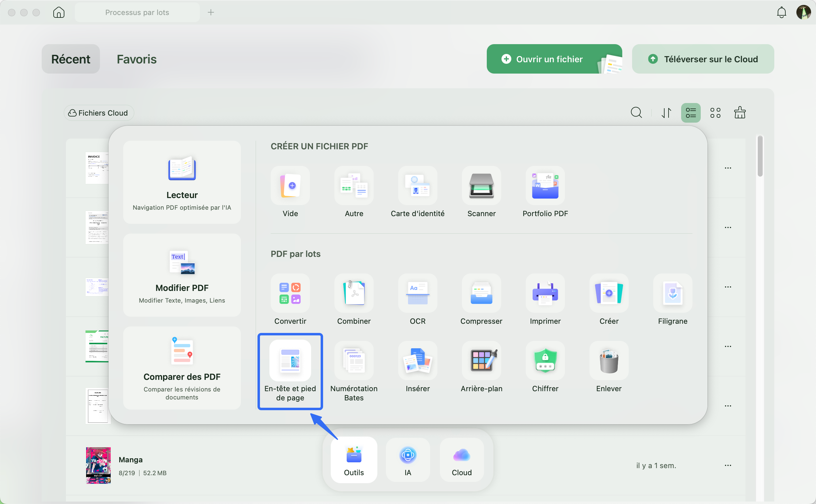Open more options for the INVOICE file row

(728, 168)
